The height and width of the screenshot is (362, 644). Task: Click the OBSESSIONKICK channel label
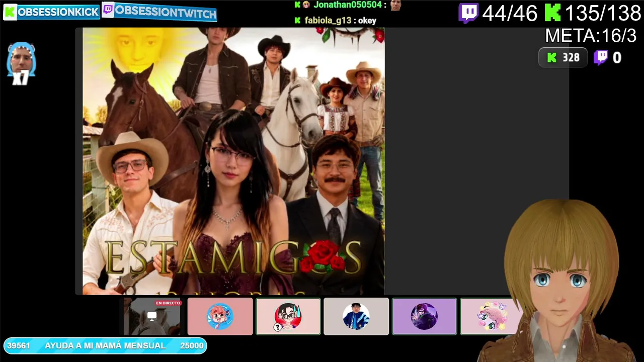pos(58,13)
